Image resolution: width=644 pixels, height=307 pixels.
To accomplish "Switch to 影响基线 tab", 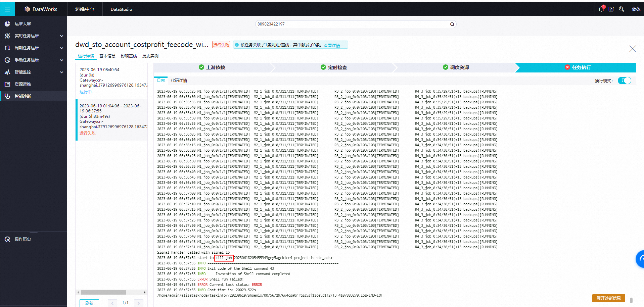I will point(129,56).
